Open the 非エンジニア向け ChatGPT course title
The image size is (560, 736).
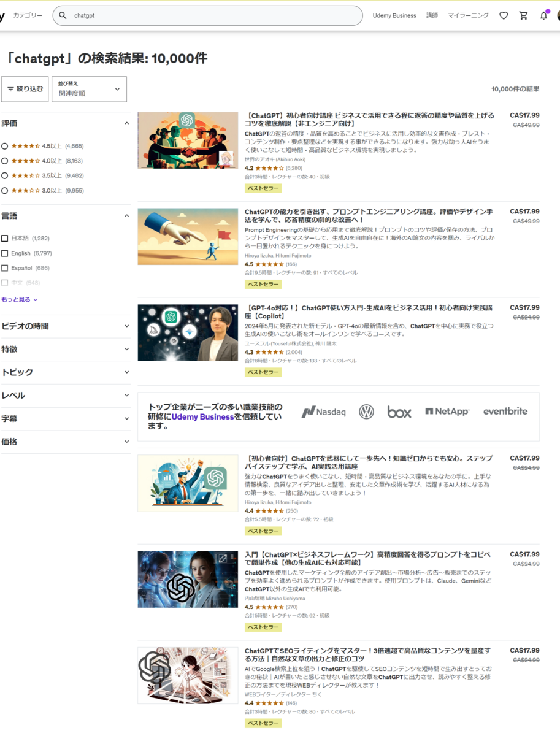[369, 119]
